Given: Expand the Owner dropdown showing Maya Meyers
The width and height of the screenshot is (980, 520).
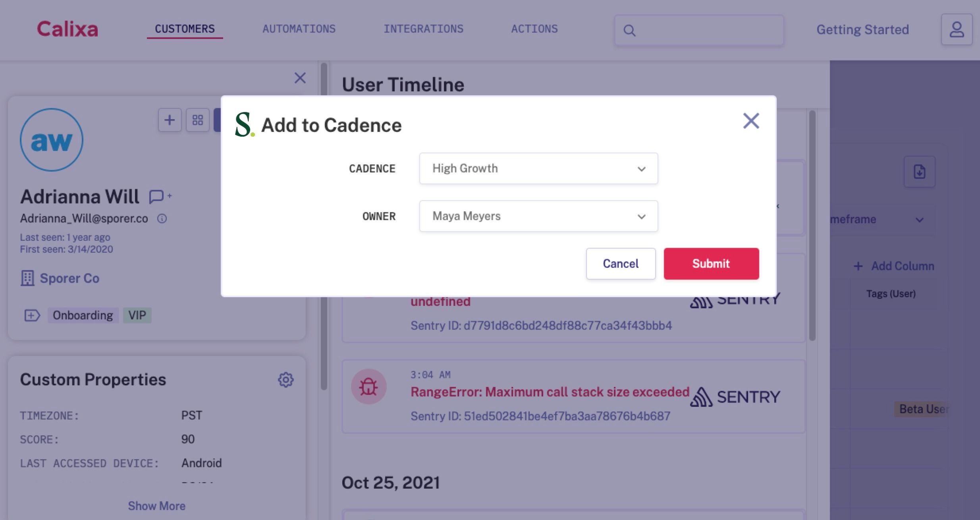Looking at the screenshot, I should [x=538, y=216].
